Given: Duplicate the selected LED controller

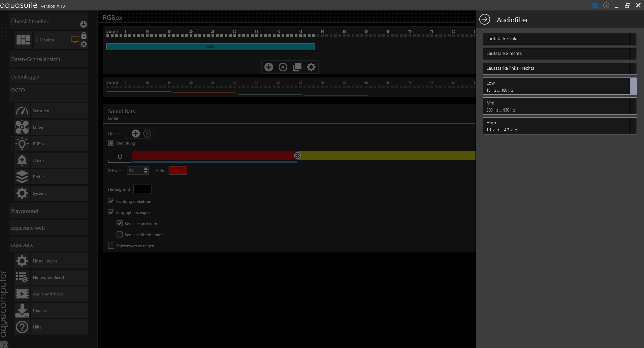Looking at the screenshot, I should 297,67.
